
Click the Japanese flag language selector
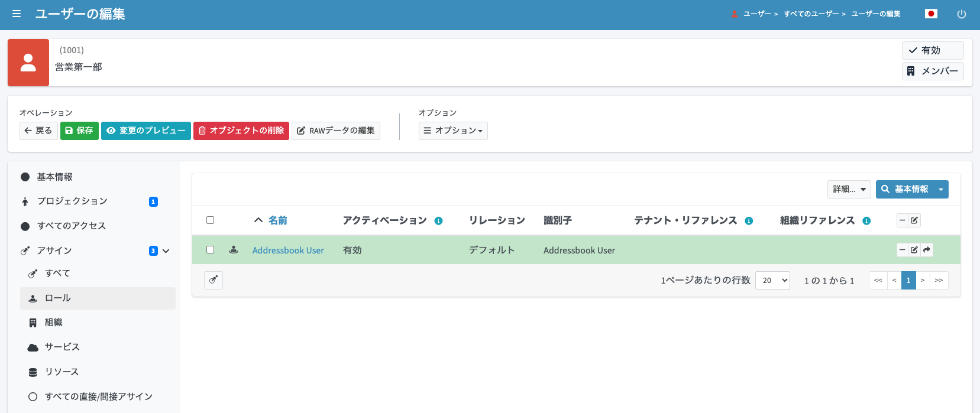click(931, 14)
